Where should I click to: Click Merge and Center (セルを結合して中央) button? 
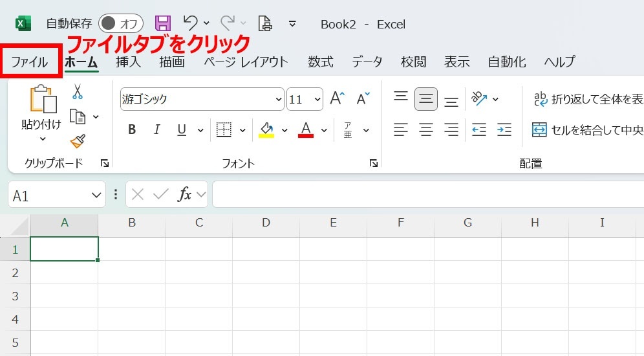588,130
